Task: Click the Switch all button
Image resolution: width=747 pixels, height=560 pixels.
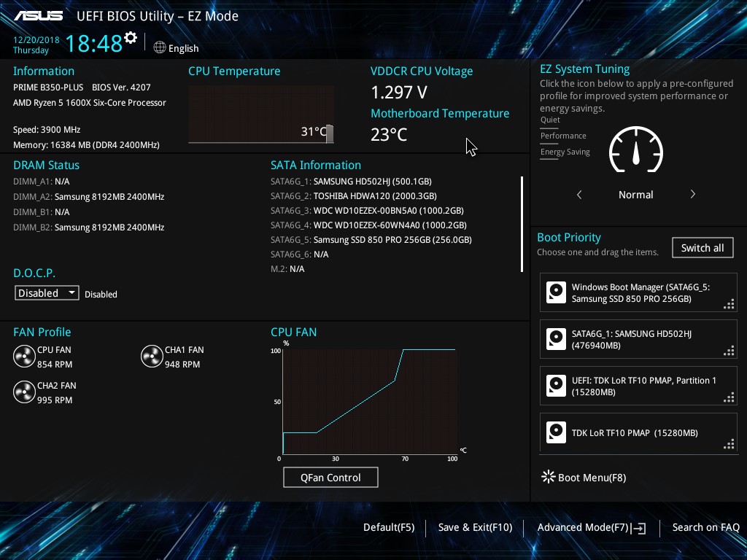Action: point(703,248)
